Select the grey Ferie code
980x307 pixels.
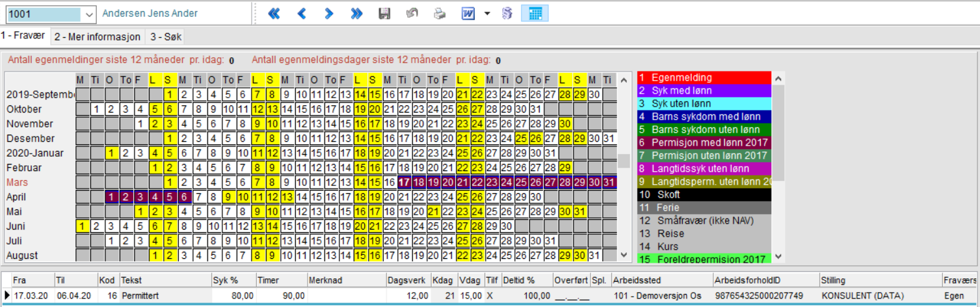pyautogui.click(x=704, y=207)
